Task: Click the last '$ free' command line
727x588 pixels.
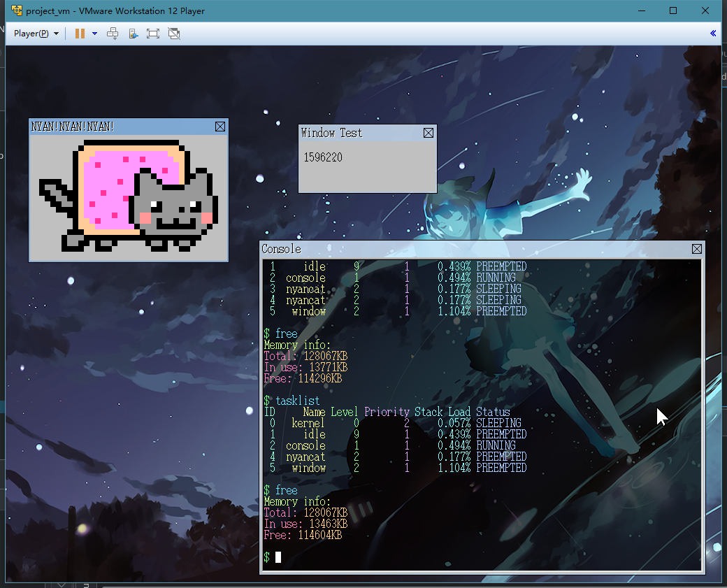Action: [x=280, y=490]
